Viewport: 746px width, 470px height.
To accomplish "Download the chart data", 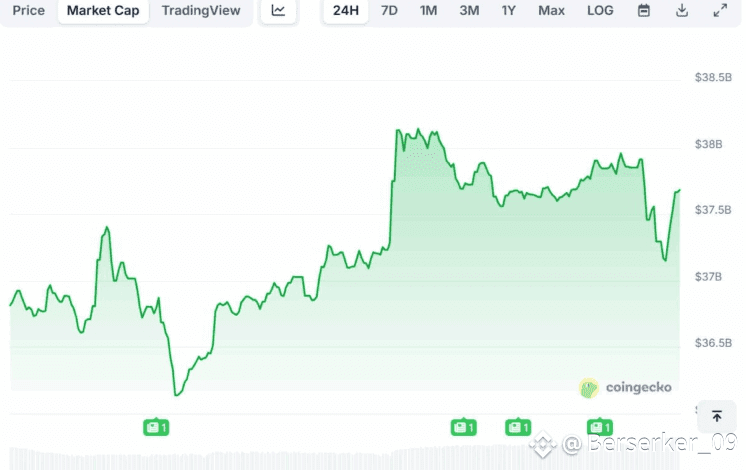I will pos(682,11).
